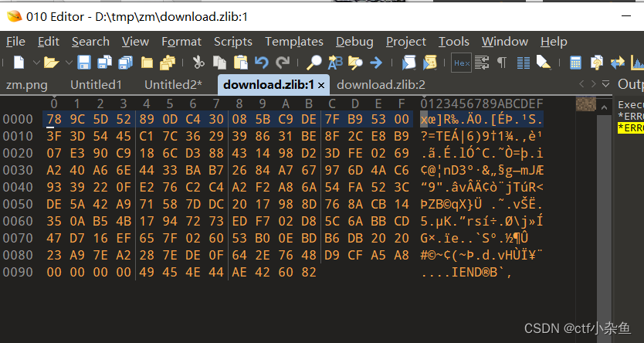The height and width of the screenshot is (343, 644).
Task: Click hex byte 78 at address 0000
Action: click(54, 119)
